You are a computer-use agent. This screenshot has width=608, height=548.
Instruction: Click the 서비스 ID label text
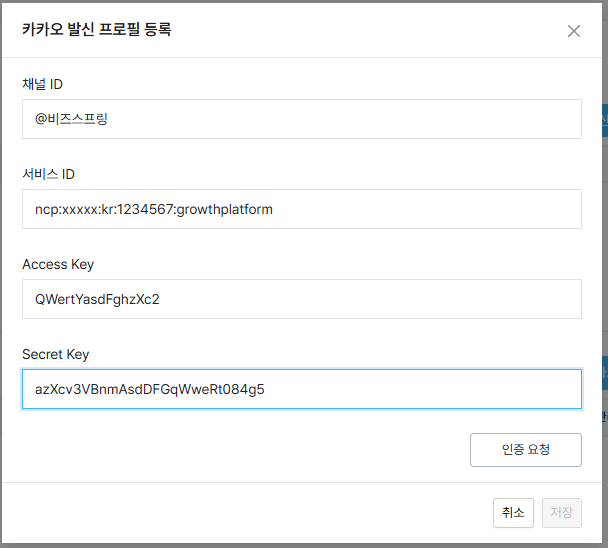[49, 174]
